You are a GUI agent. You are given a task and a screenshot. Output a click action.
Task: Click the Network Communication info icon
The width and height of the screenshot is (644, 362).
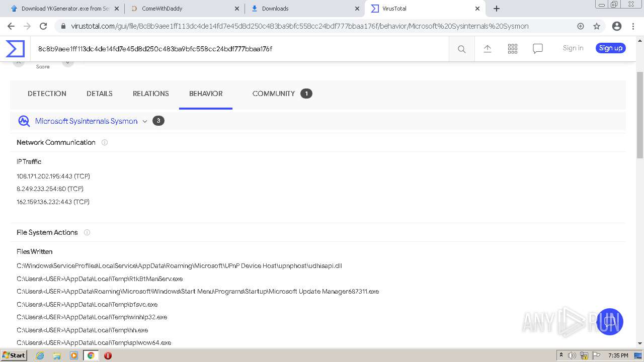tap(105, 142)
